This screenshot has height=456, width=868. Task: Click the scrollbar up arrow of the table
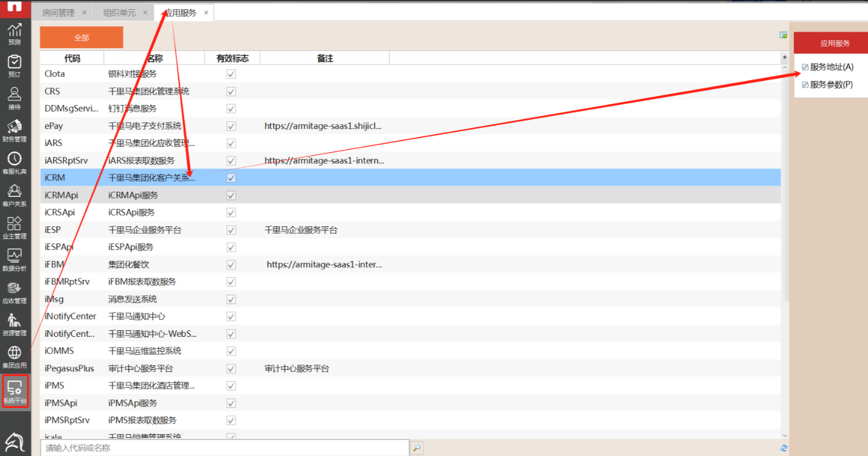click(785, 67)
